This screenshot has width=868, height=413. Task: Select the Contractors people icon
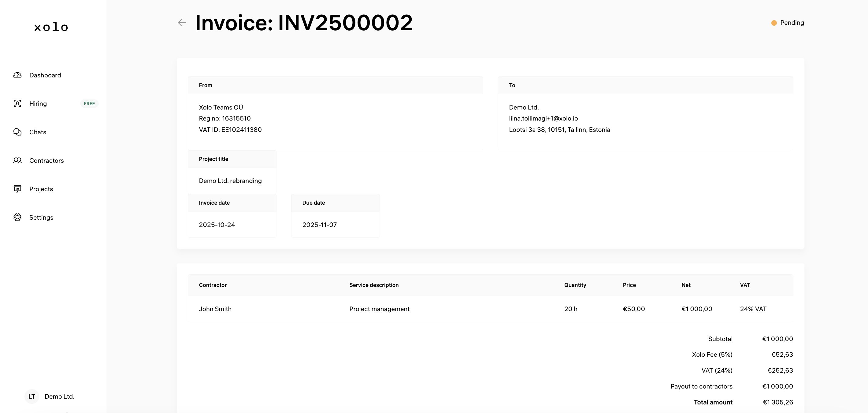(x=17, y=160)
